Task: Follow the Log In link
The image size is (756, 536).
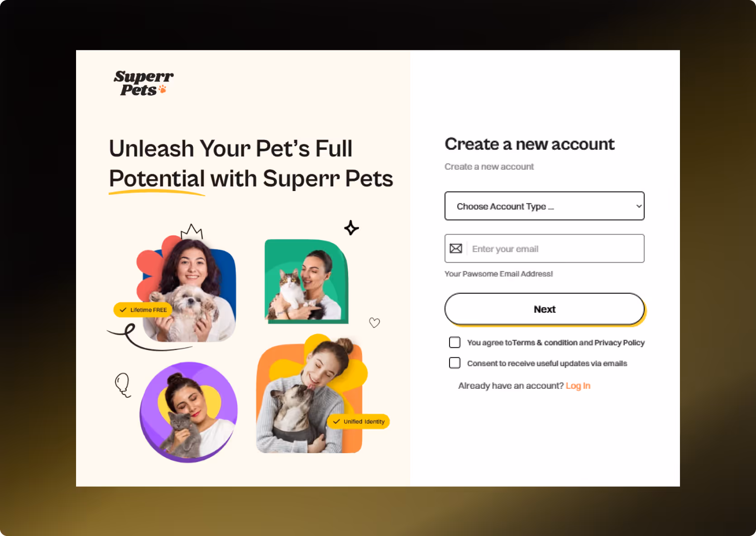Action: (578, 386)
